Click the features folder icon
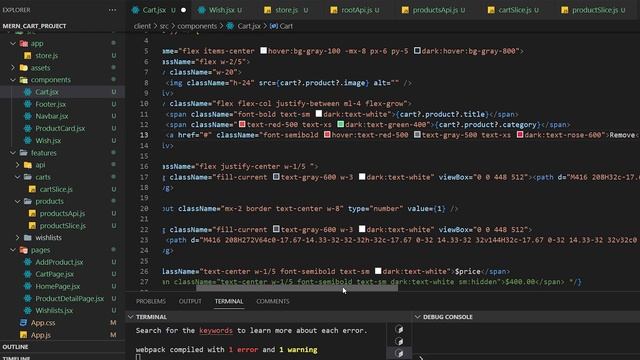The width and height of the screenshot is (640, 360). coord(24,153)
